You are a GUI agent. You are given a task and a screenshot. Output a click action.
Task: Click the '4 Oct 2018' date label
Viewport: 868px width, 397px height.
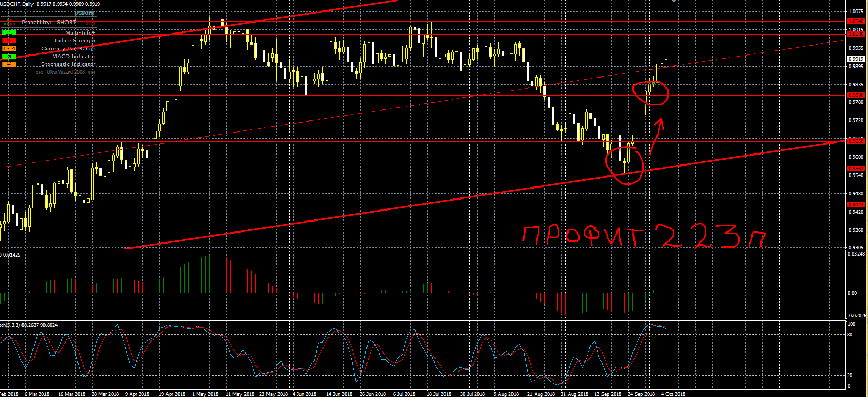[673, 394]
